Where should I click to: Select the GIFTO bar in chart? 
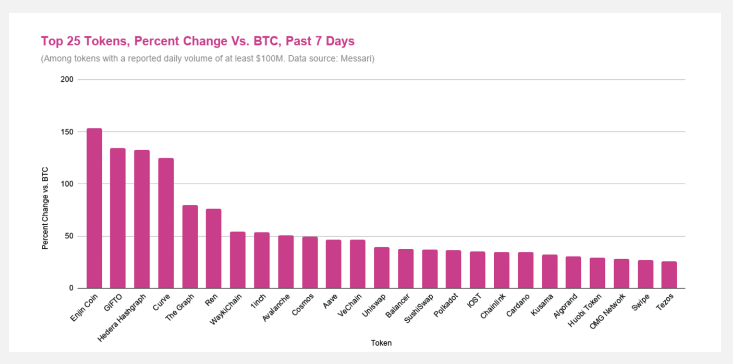click(x=118, y=218)
